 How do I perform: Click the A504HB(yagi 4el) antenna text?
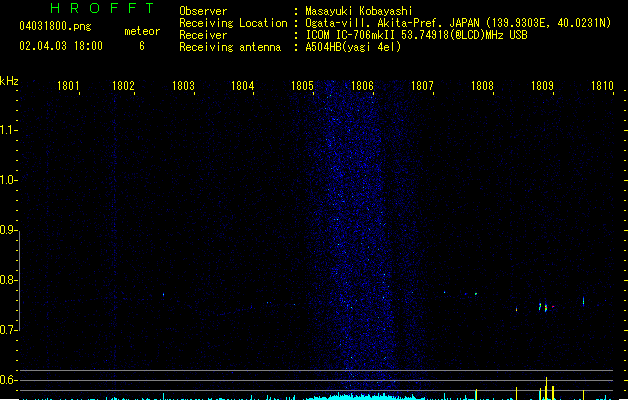pyautogui.click(x=353, y=47)
